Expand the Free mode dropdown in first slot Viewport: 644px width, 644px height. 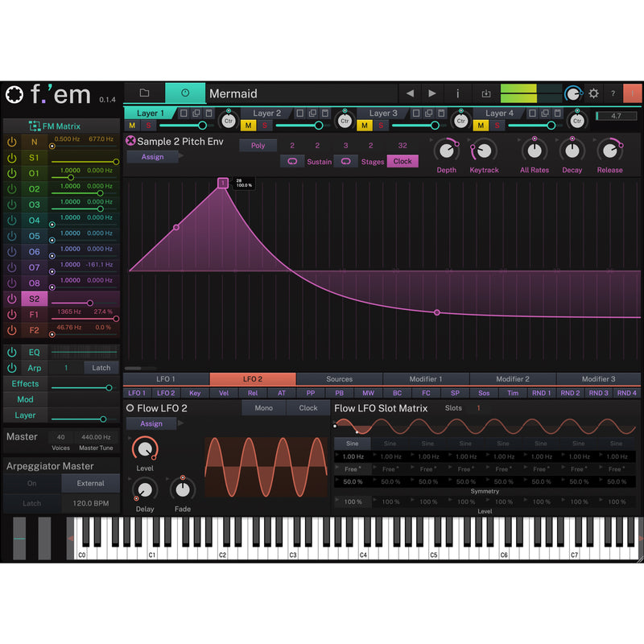[x=352, y=469]
